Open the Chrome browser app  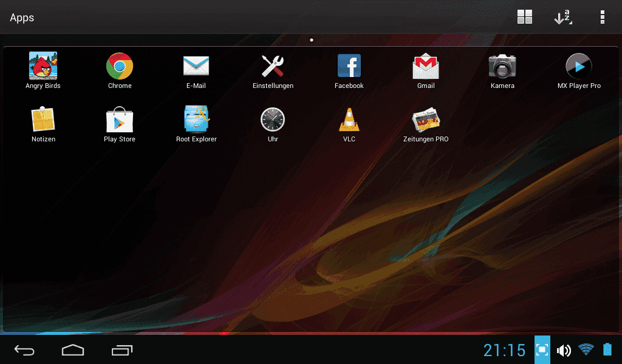tap(120, 70)
